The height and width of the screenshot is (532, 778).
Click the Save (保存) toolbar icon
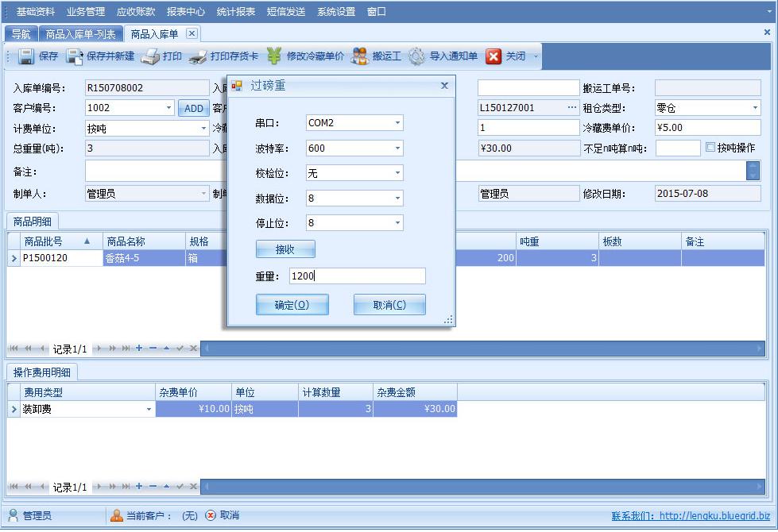[26, 56]
